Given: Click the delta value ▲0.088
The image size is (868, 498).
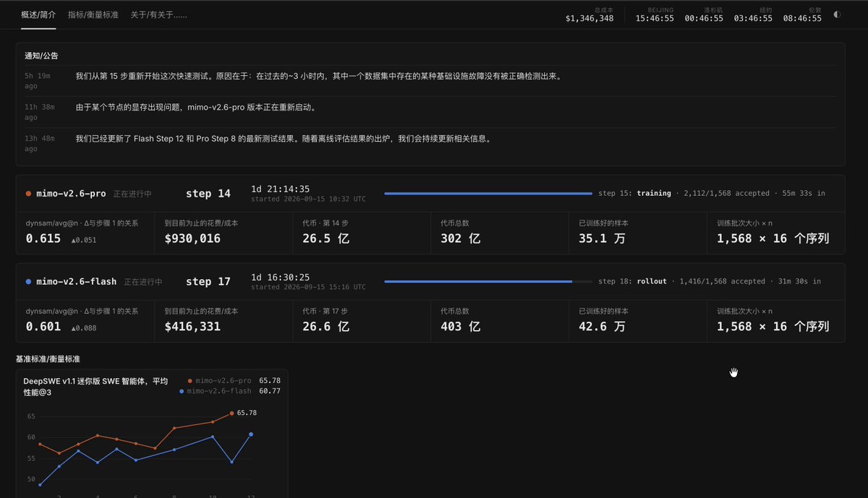Looking at the screenshot, I should 83,328.
